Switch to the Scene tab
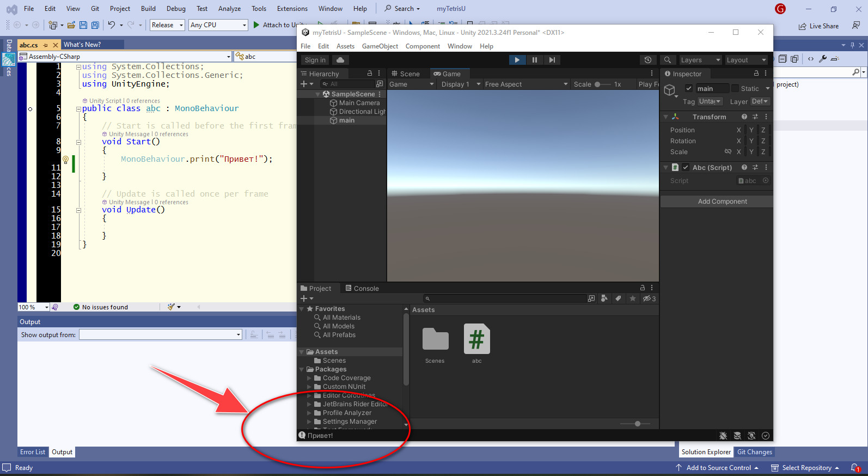This screenshot has height=476, width=868. [406, 74]
